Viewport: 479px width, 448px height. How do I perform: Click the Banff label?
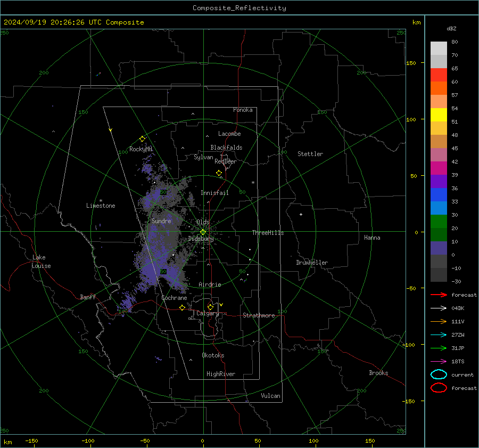click(88, 297)
